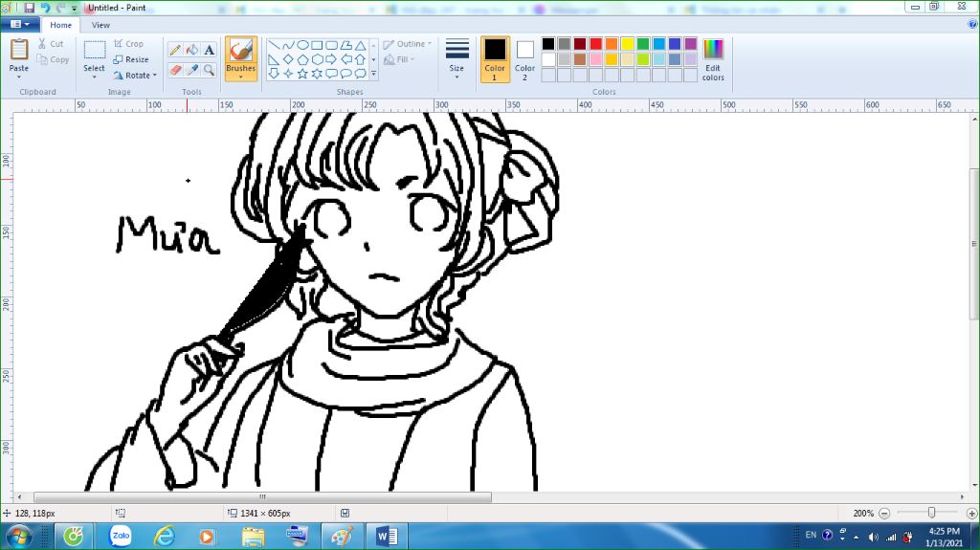This screenshot has height=550, width=980.
Task: Click the zoom out minus button
Action: (884, 513)
